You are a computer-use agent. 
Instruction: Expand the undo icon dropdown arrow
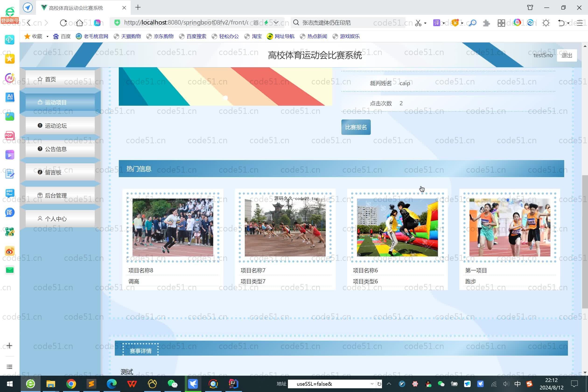pos(568,23)
